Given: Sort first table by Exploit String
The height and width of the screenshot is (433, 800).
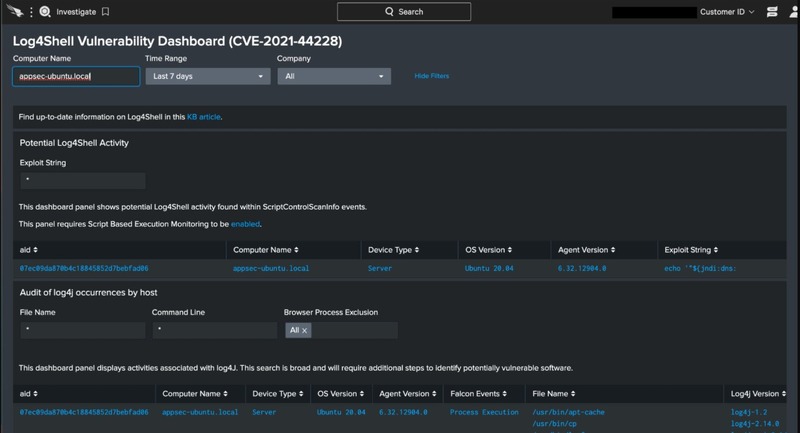Looking at the screenshot, I should (x=691, y=249).
